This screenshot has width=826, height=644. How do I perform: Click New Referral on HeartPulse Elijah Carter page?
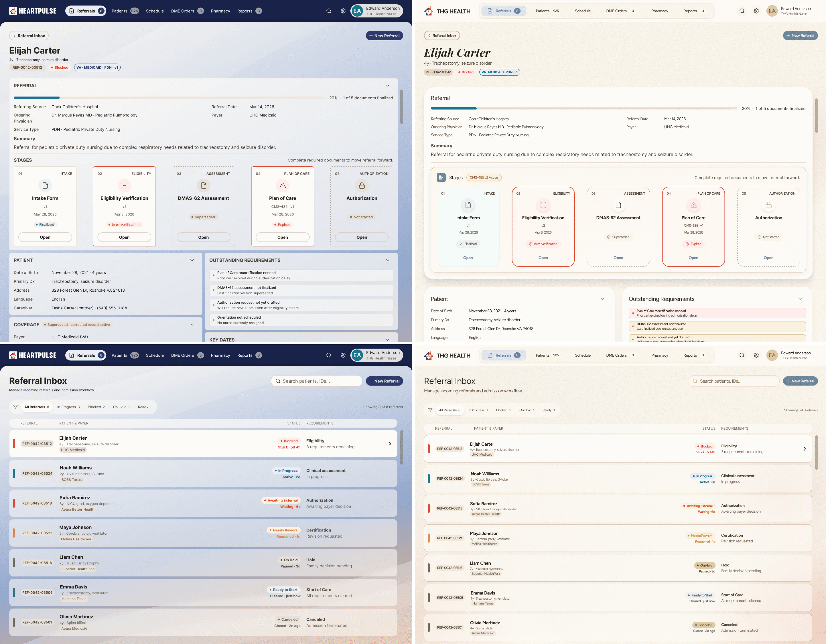[384, 36]
